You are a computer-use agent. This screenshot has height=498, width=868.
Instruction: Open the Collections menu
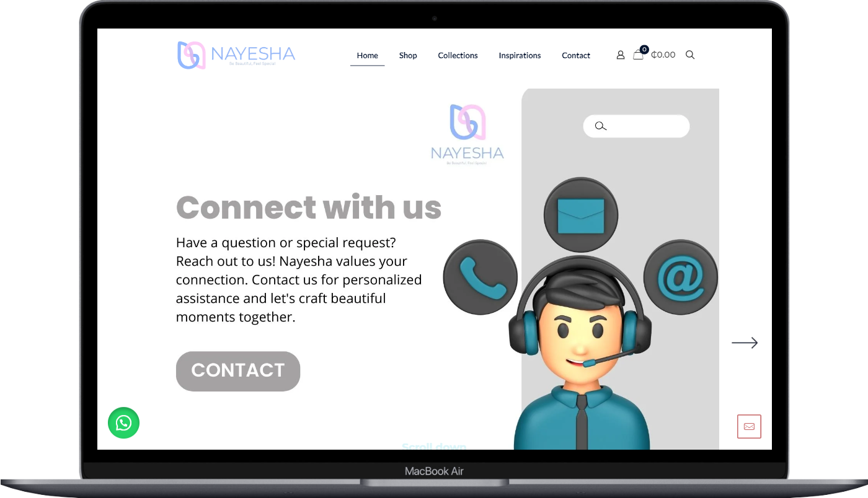point(458,55)
